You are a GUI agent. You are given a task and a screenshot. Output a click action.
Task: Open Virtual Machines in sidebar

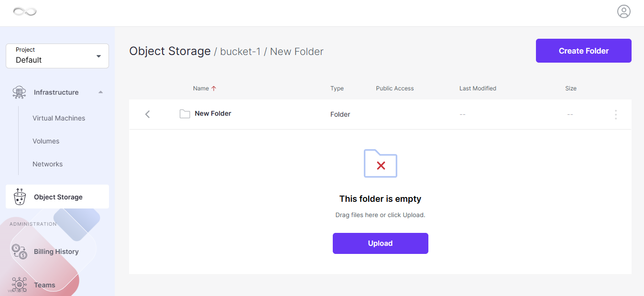pyautogui.click(x=59, y=118)
